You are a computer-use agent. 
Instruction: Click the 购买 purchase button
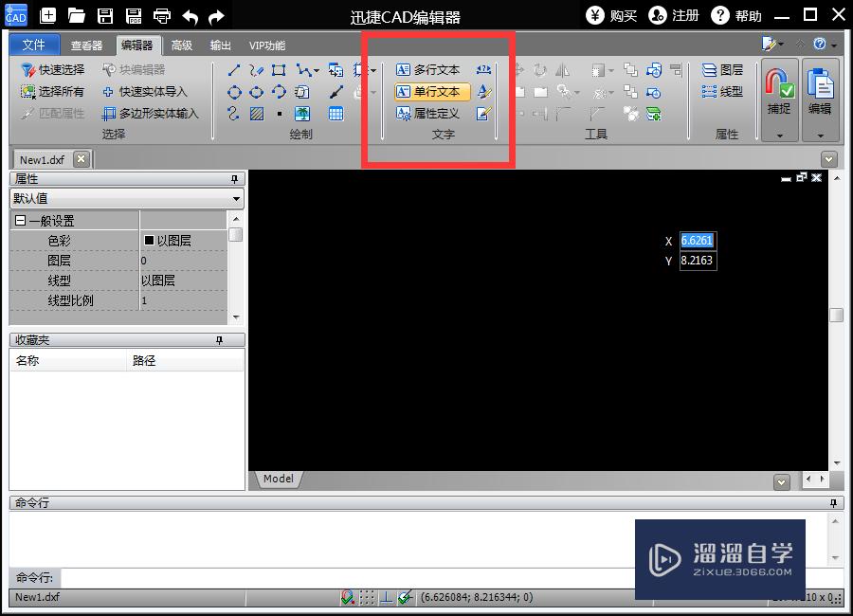611,16
